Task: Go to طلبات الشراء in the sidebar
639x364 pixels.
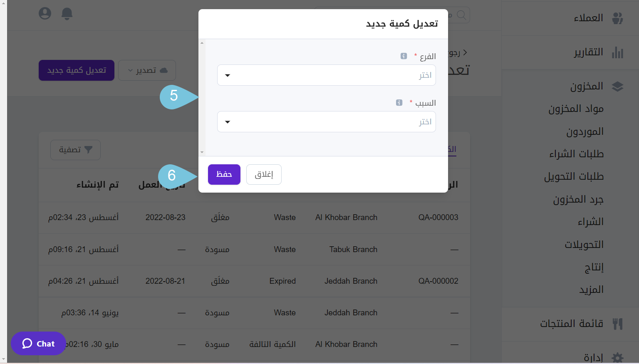Action: click(576, 154)
